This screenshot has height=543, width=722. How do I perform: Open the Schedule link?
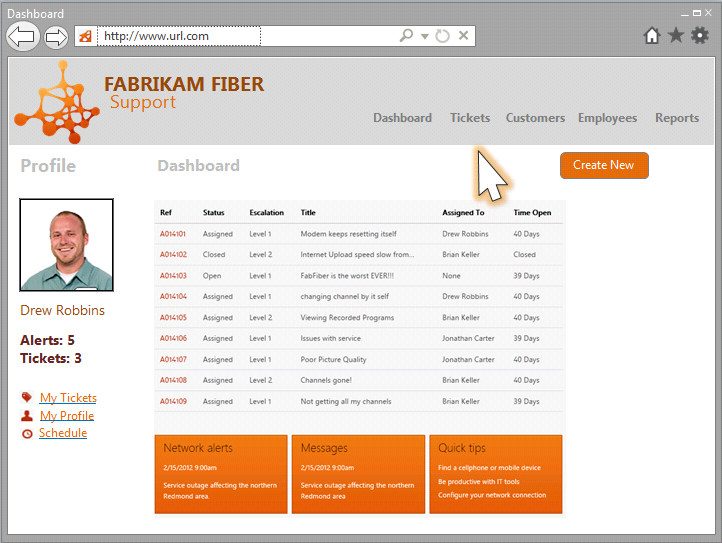[63, 433]
